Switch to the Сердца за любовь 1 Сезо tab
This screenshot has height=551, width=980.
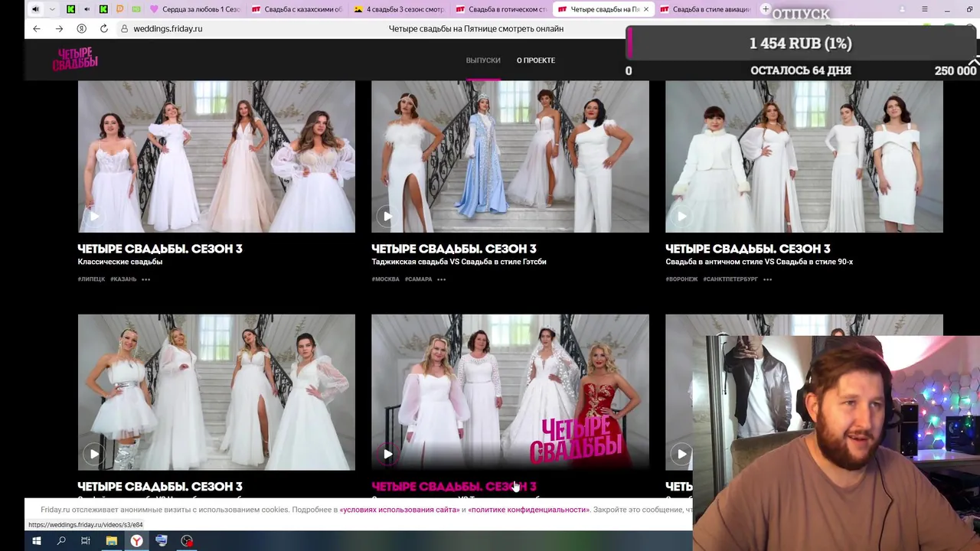[x=195, y=9]
